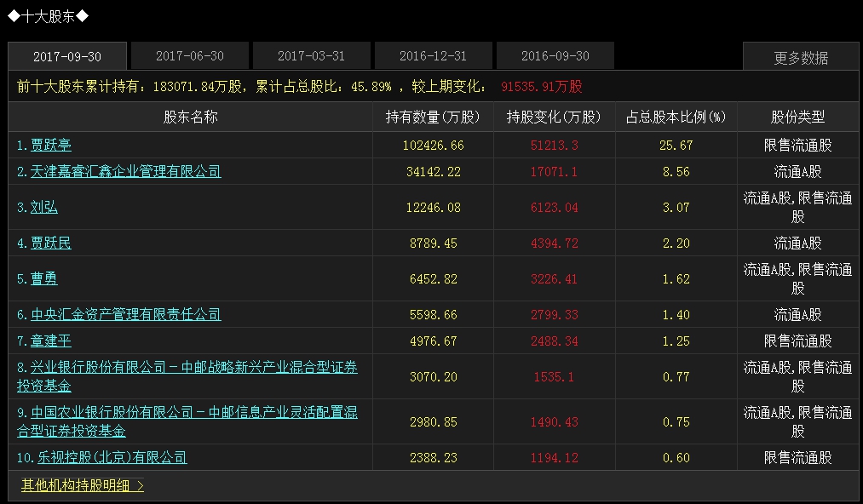
Task: Select shareholder 章建平
Action: tap(51, 341)
